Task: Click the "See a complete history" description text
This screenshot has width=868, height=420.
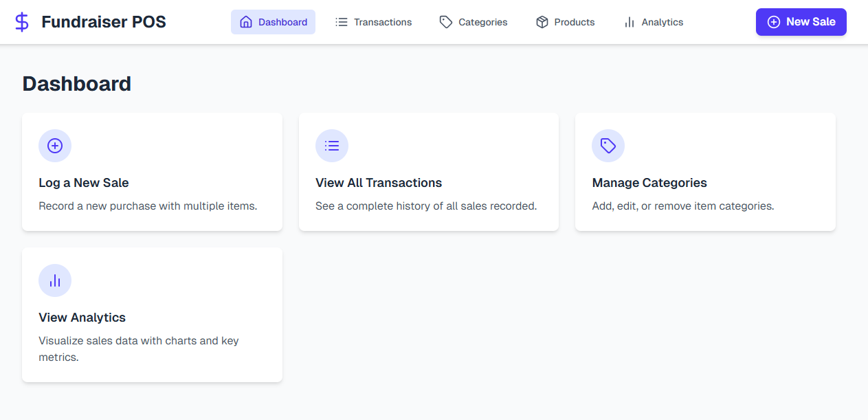Action: (426, 206)
